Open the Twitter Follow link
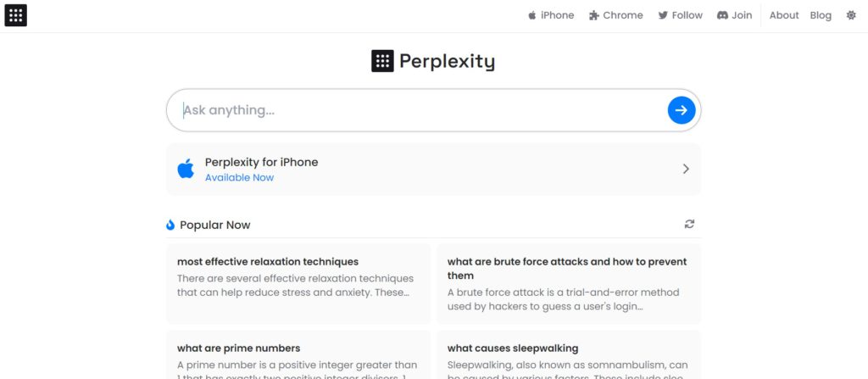The width and height of the screenshot is (868, 379). (x=681, y=15)
